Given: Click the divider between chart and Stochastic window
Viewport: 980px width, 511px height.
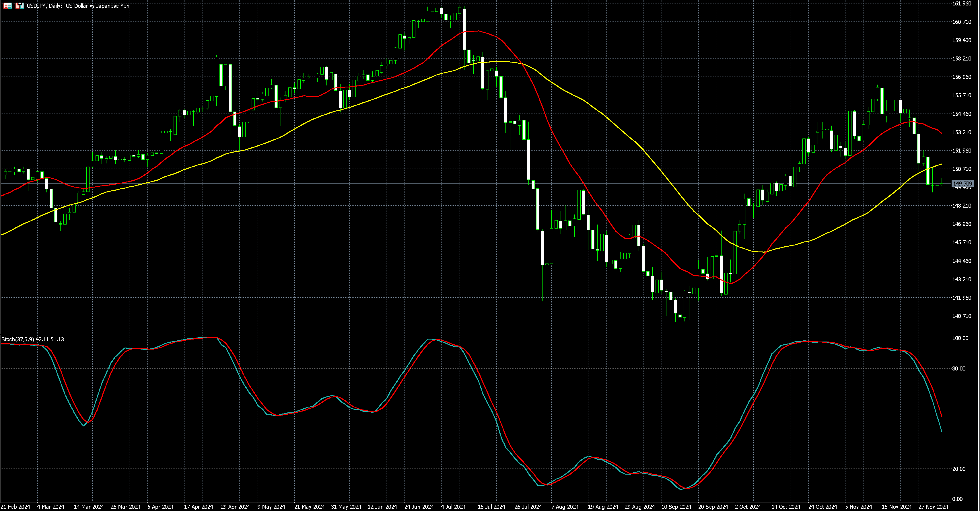Looking at the screenshot, I should tap(476, 334).
